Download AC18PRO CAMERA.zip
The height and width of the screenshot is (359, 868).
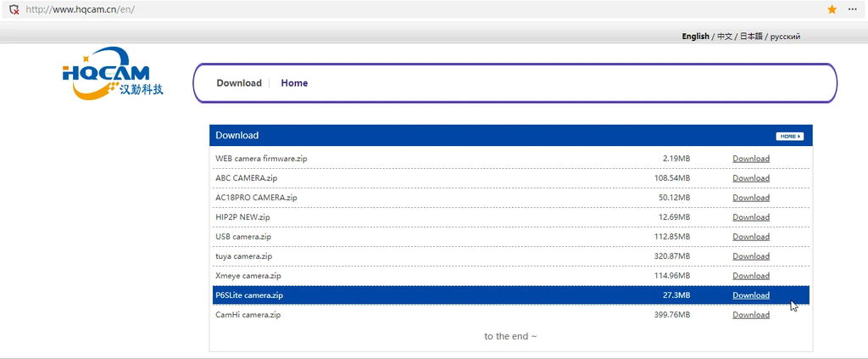tap(751, 198)
